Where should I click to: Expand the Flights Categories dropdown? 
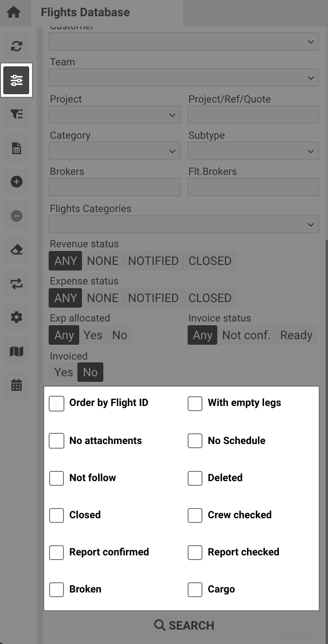click(x=183, y=224)
